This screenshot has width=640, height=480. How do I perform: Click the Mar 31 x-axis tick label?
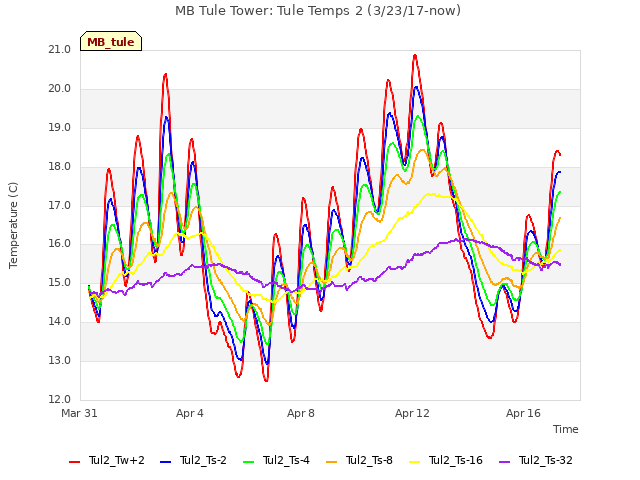click(79, 413)
